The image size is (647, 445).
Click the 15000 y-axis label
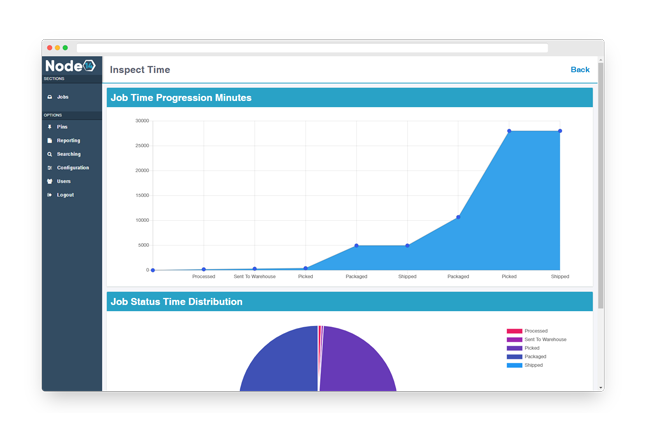142,195
